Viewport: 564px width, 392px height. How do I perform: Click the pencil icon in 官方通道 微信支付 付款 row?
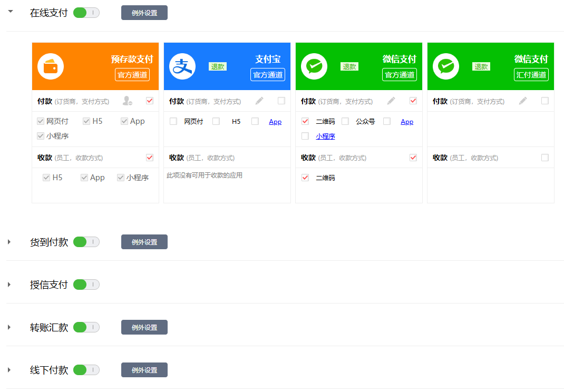391,101
